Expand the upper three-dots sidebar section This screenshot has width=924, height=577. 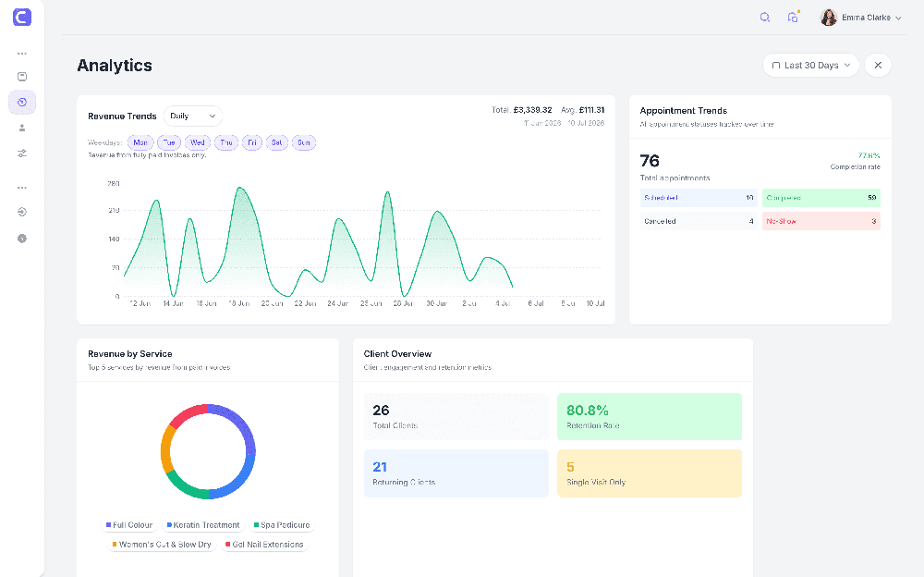pos(22,54)
